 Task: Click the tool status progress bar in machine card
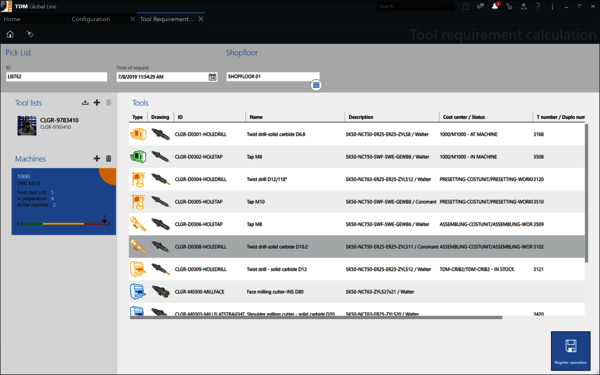(x=63, y=223)
